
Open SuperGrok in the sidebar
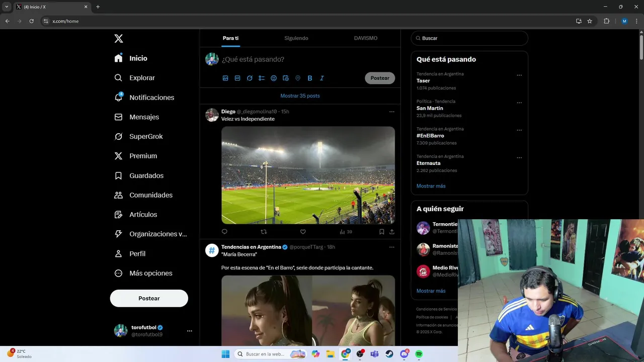click(x=138, y=137)
